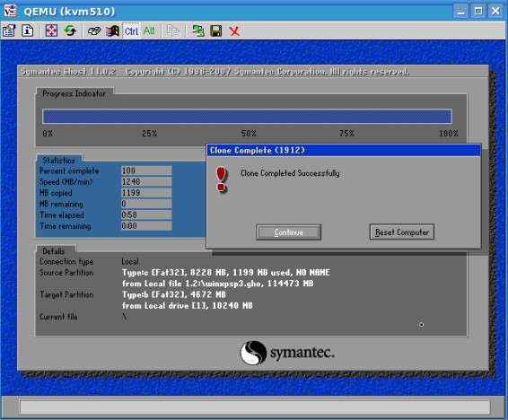Select the MB copied value 1199
This screenshot has height=420, width=508.
tap(146, 193)
